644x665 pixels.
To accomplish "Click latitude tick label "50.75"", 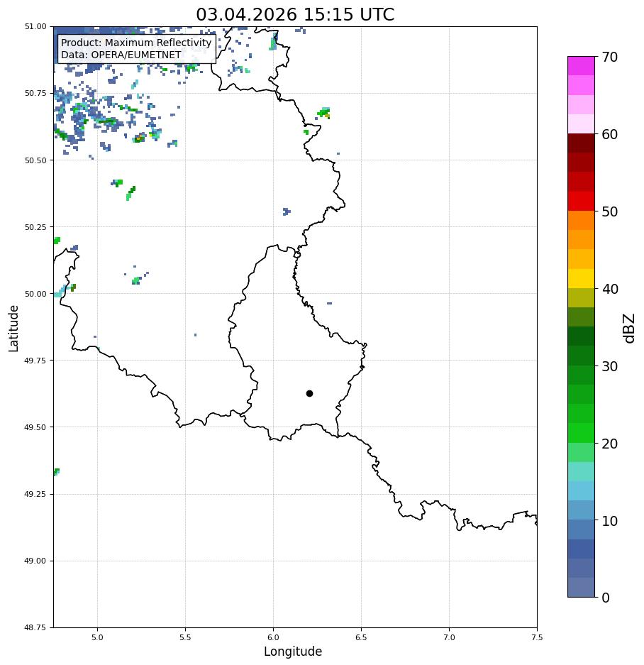I will click(x=35, y=93).
